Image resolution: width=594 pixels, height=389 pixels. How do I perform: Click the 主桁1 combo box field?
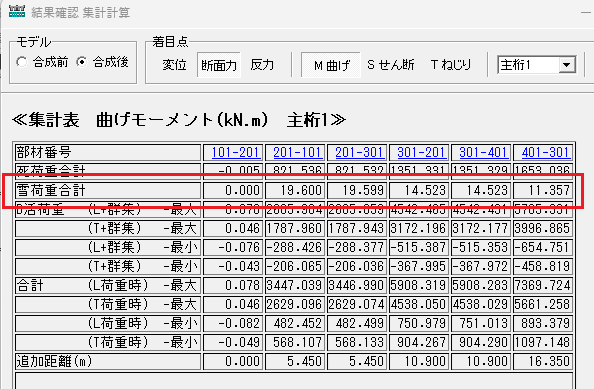(x=536, y=65)
